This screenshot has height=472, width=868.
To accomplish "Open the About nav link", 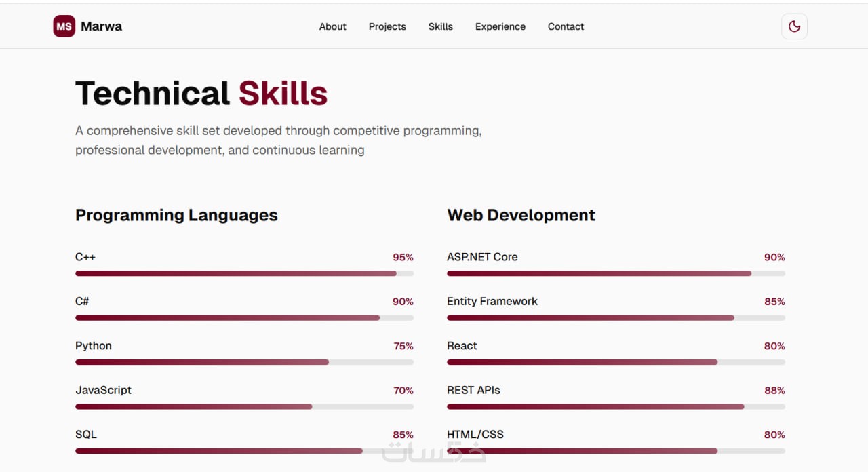I will coord(332,26).
